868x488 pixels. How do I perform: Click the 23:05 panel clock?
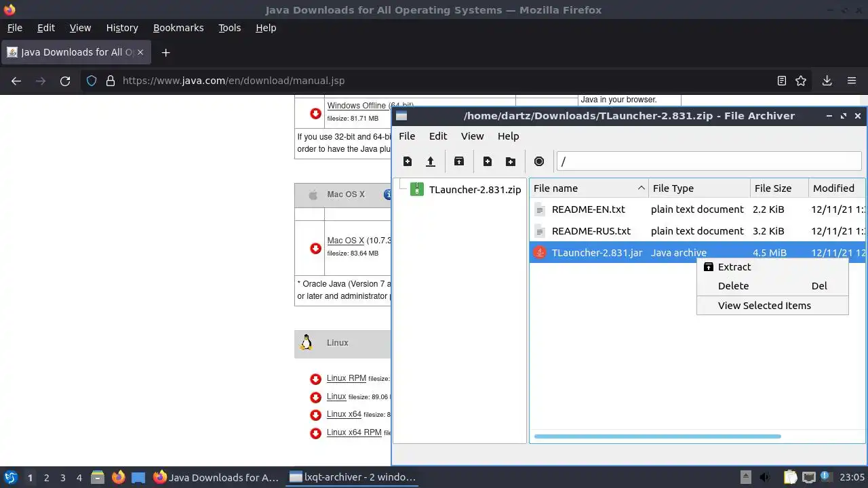[853, 477]
